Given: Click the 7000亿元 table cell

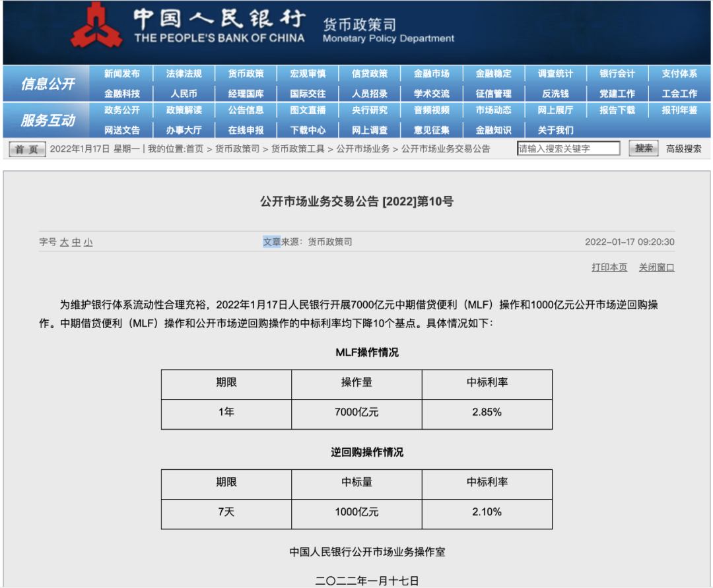Looking at the screenshot, I should coord(356,414).
